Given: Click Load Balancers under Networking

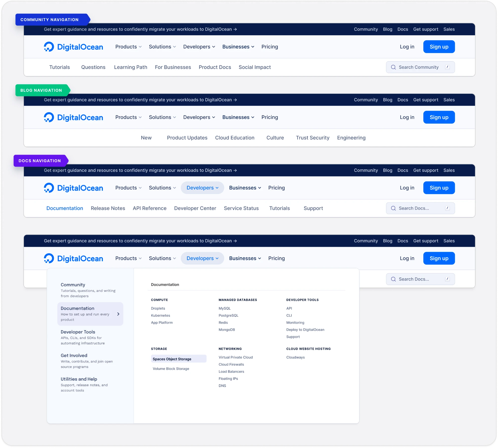Looking at the screenshot, I should 231,372.
